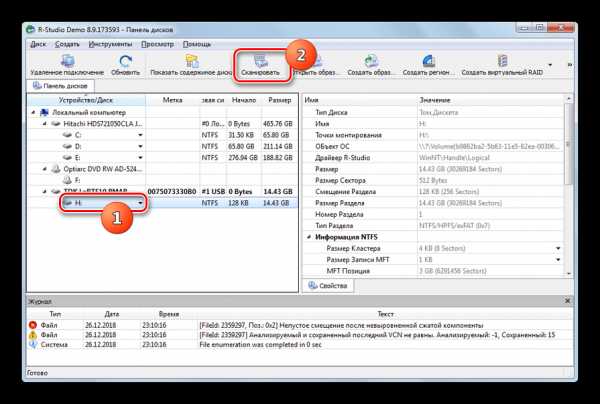The height and width of the screenshot is (404, 600).
Task: Click the Метка column header
Action: click(173, 100)
